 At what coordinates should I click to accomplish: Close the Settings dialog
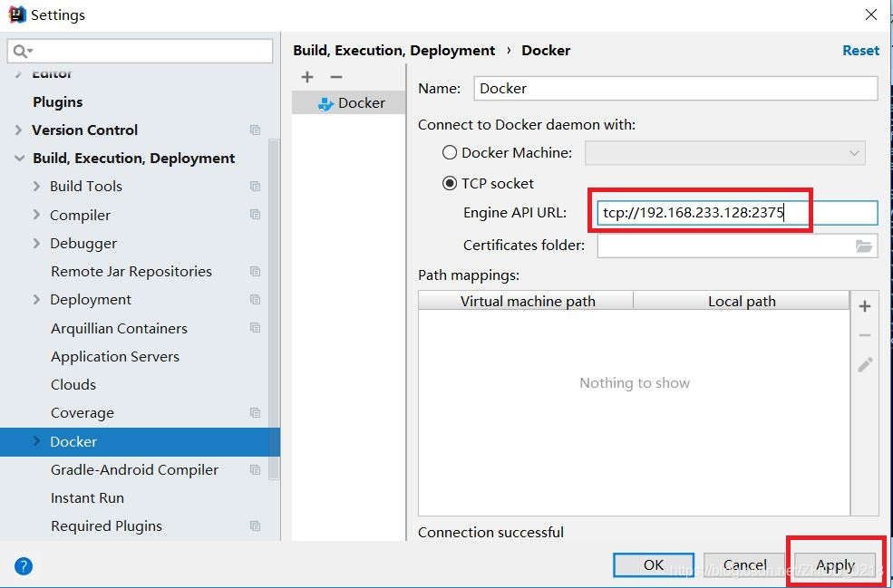(871, 14)
